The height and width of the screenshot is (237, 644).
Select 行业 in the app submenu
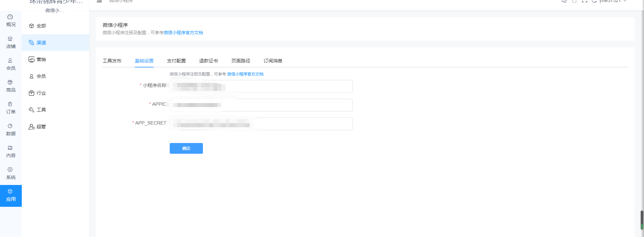[x=56, y=93]
